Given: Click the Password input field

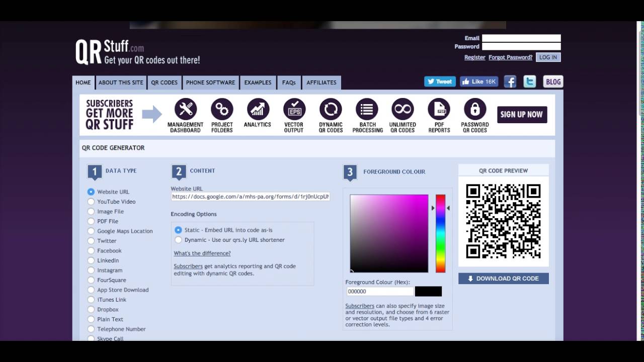Looking at the screenshot, I should point(521,46).
